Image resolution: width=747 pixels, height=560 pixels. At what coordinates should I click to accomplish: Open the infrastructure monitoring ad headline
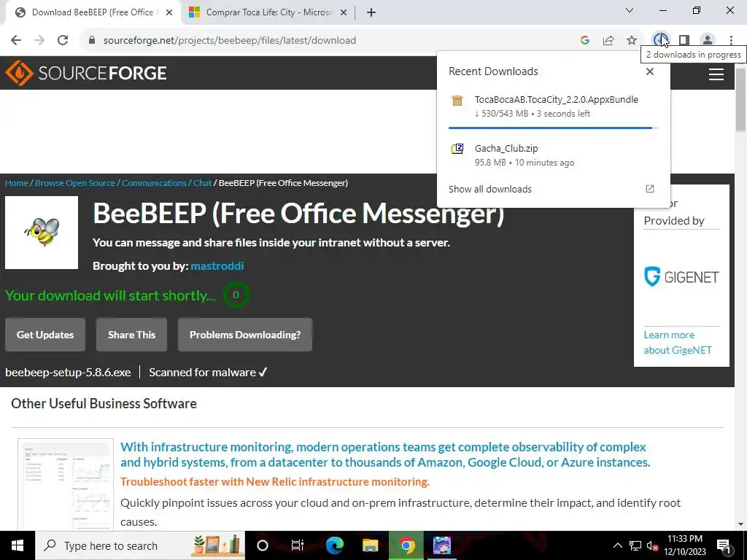tap(385, 454)
